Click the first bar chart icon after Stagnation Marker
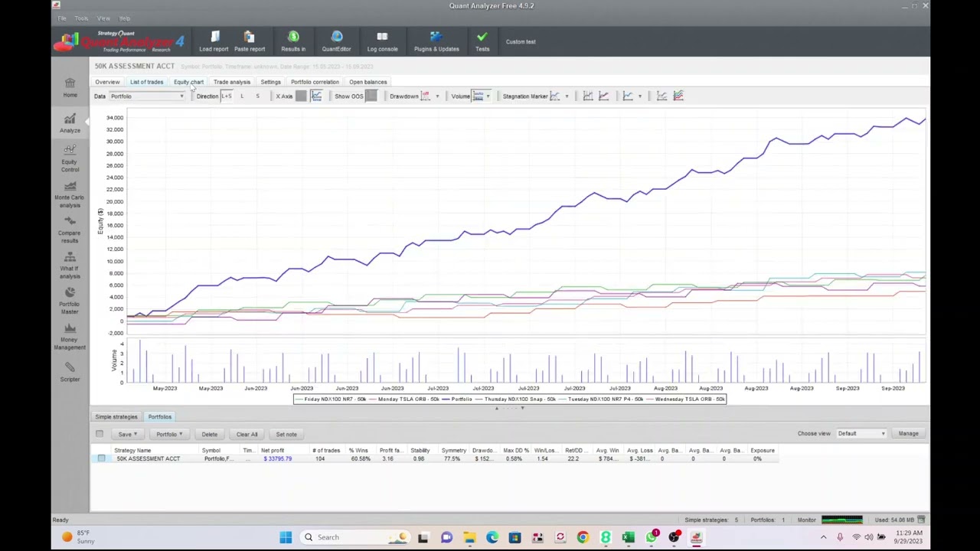The height and width of the screenshot is (551, 980). 588,96
